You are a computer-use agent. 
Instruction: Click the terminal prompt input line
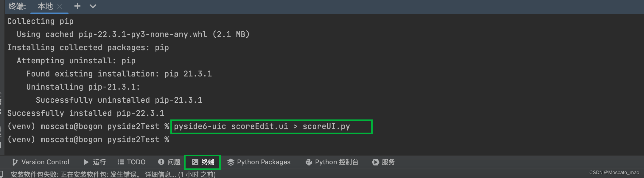(179, 139)
